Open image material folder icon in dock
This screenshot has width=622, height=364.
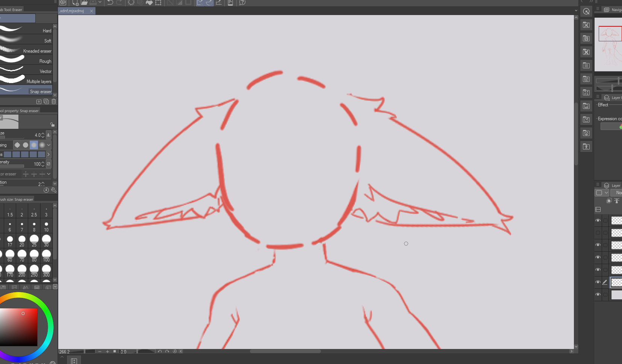pyautogui.click(x=586, y=106)
